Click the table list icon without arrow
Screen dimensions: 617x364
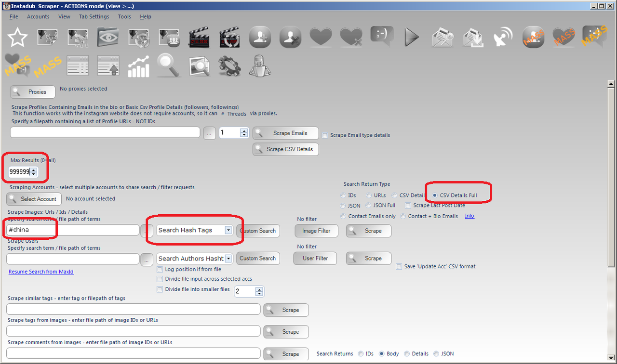[78, 66]
